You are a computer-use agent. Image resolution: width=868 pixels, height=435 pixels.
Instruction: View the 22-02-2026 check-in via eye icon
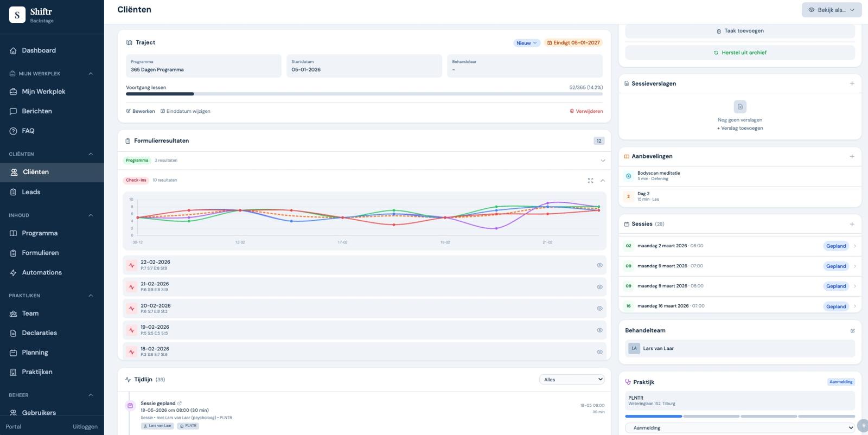[x=599, y=265]
